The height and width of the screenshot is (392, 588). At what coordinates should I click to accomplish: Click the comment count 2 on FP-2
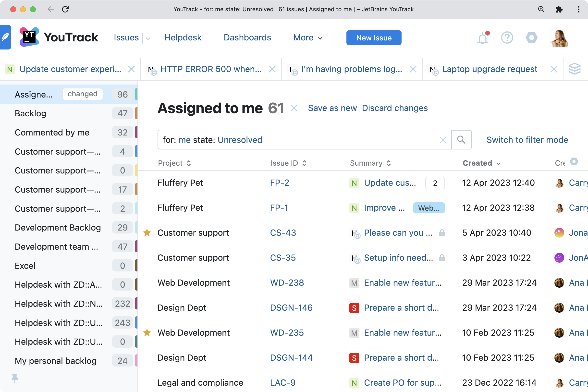point(435,183)
